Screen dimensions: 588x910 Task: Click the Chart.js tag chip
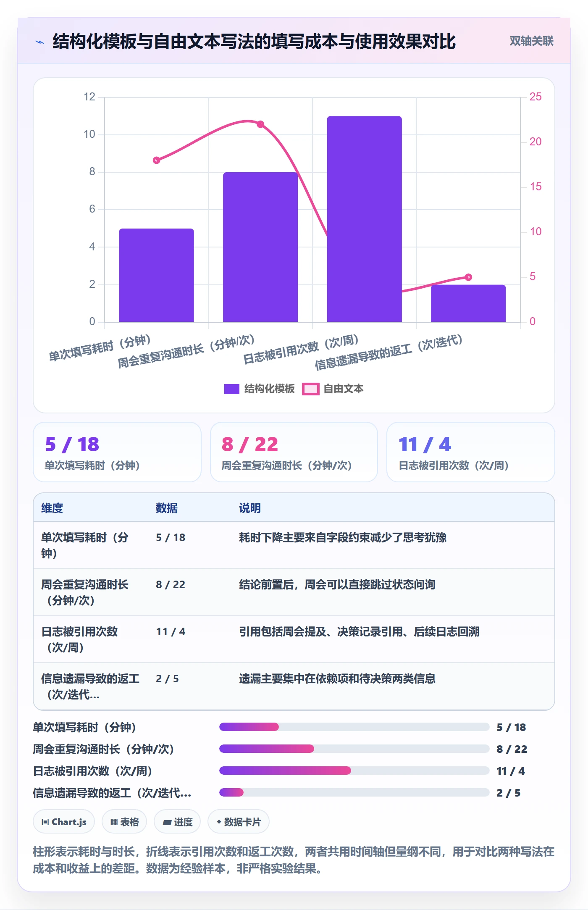pyautogui.click(x=64, y=822)
